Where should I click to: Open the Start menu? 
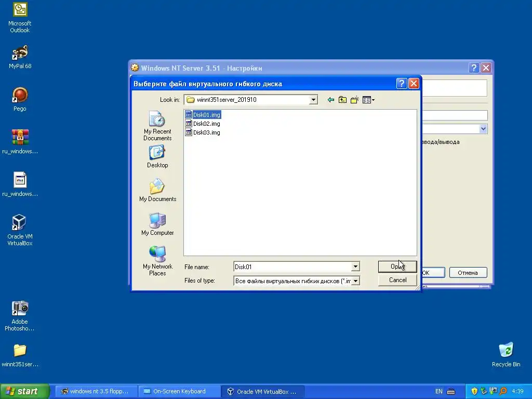pyautogui.click(x=24, y=392)
